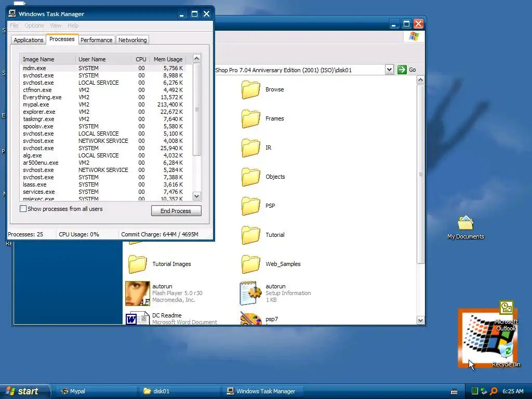Select the Tutorial Images folder icon

click(x=137, y=264)
